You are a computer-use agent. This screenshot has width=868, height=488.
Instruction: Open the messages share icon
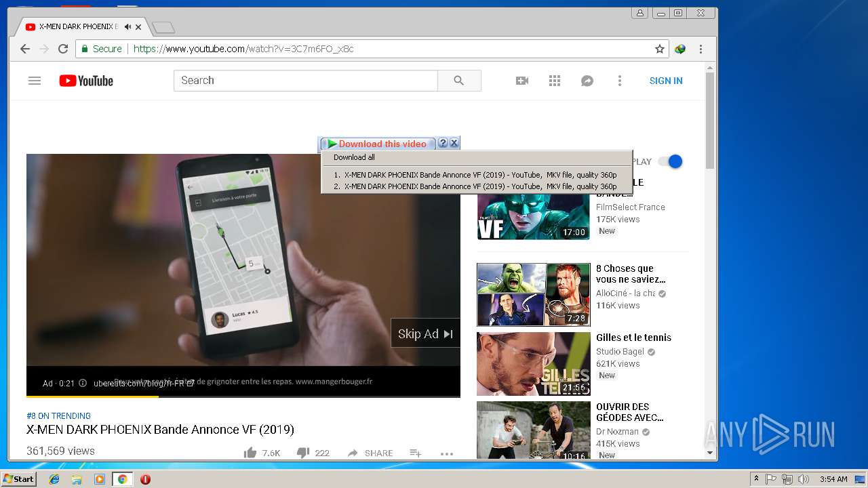coord(587,81)
